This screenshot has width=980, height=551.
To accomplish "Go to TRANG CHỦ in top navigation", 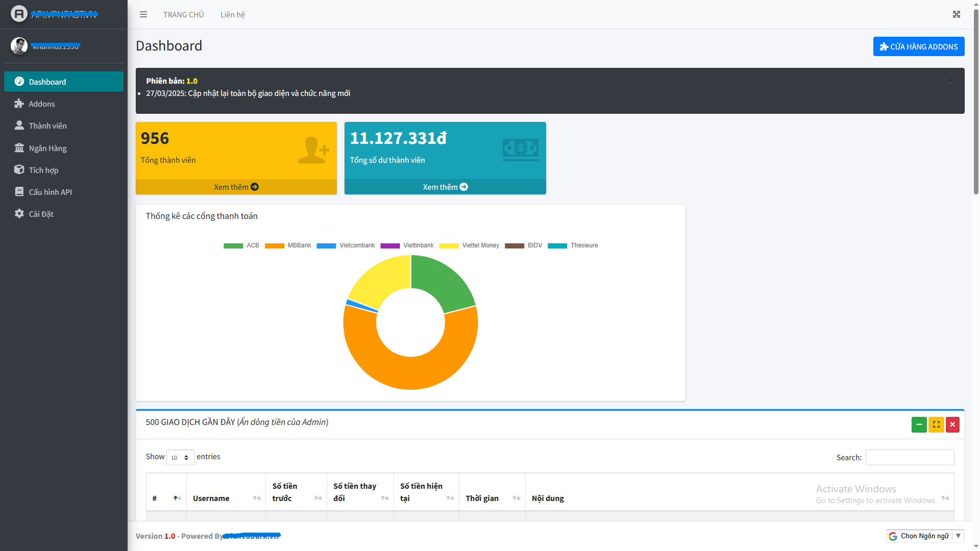I will tap(183, 14).
